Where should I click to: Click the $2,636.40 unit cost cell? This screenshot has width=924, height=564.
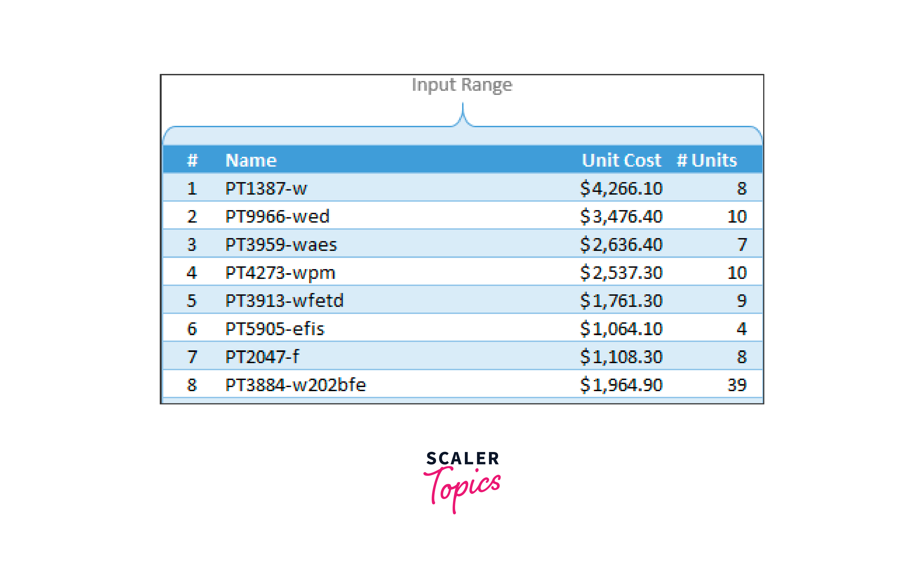coord(621,245)
